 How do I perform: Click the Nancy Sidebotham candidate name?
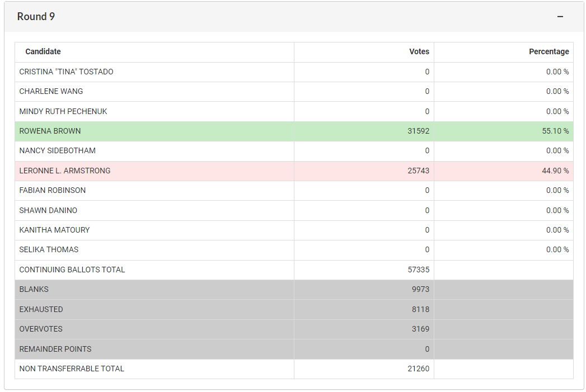57,150
